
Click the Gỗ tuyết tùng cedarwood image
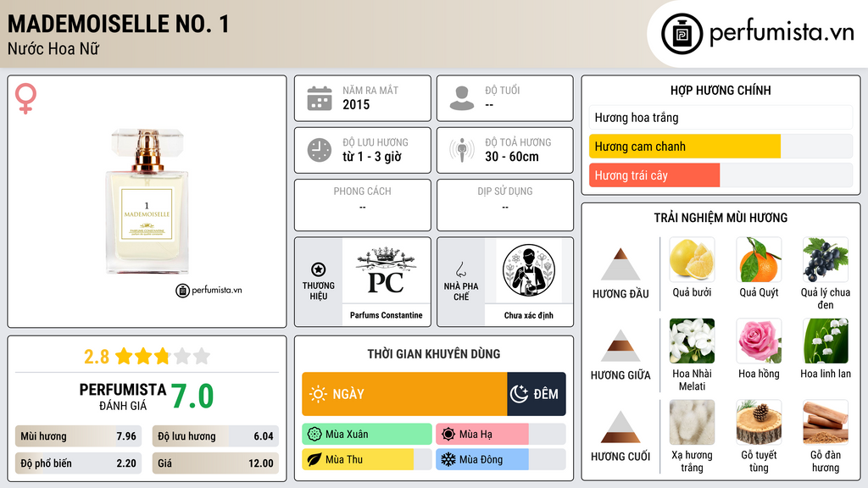[759, 422]
